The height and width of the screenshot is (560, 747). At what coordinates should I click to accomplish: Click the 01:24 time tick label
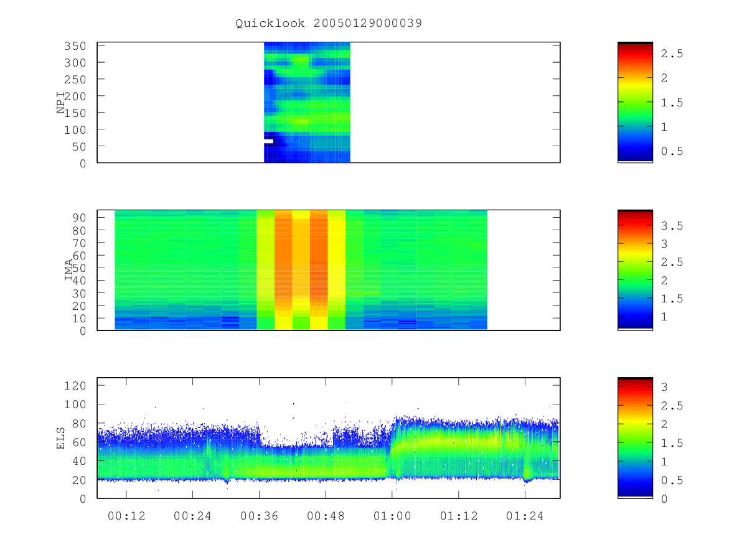pos(524,516)
